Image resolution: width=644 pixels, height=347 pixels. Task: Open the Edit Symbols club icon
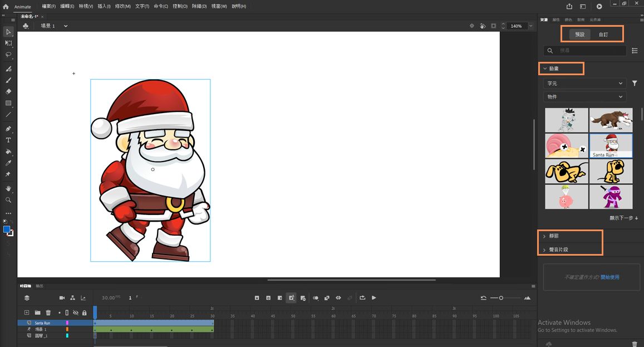click(x=26, y=26)
